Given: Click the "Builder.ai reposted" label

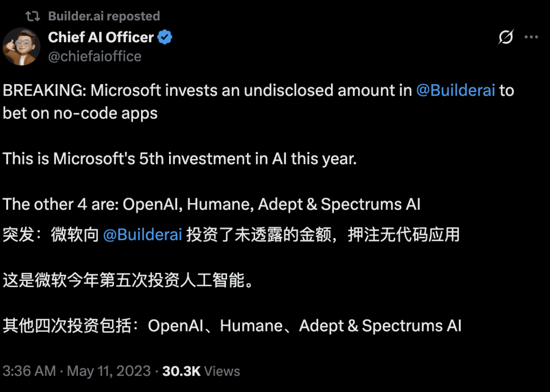Looking at the screenshot, I should point(104,16).
